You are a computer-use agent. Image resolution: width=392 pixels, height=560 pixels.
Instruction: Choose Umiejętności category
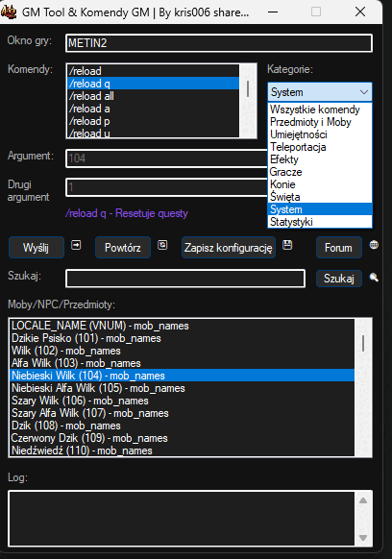tap(320, 134)
